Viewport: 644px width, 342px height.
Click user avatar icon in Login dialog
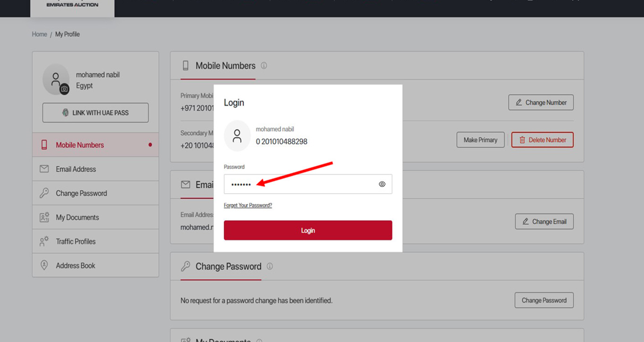click(x=237, y=136)
